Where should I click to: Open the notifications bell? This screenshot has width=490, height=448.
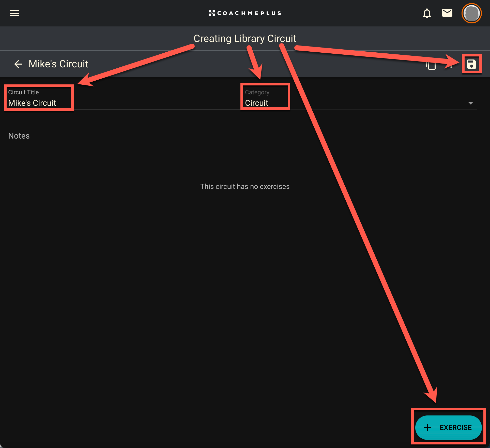[427, 13]
